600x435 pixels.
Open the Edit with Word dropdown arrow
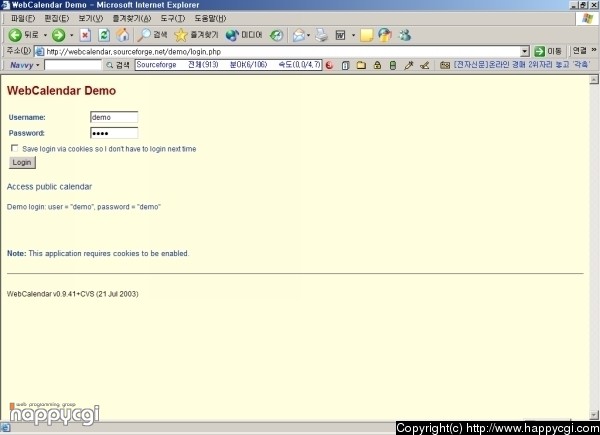pos(353,35)
